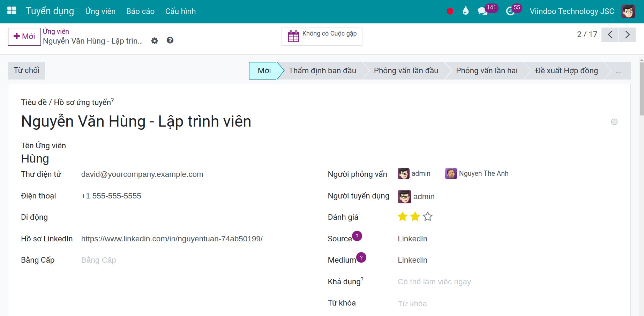
Task: Set rating to one star
Action: point(403,217)
